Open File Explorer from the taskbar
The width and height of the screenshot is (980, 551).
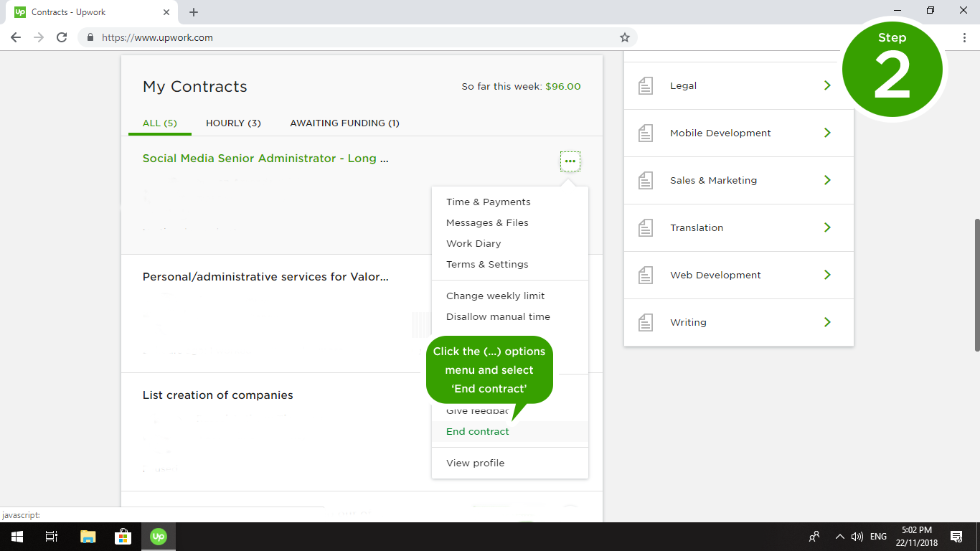(x=88, y=536)
